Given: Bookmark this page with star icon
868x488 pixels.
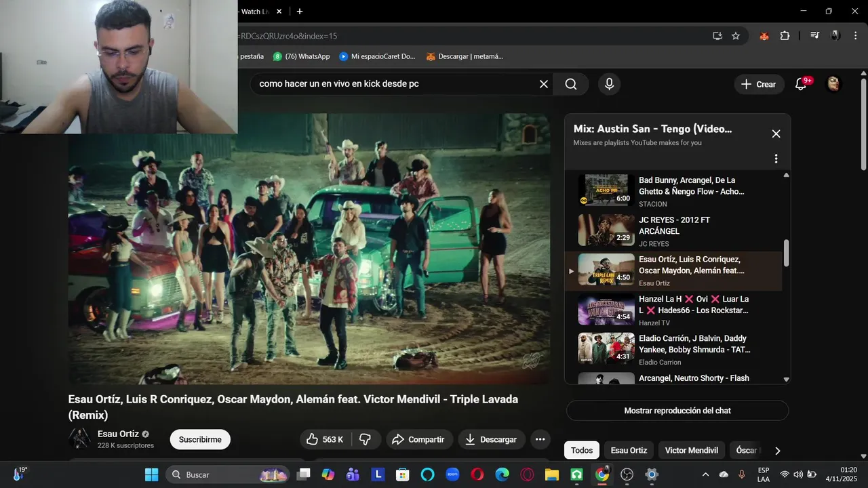Looking at the screenshot, I should click(736, 36).
